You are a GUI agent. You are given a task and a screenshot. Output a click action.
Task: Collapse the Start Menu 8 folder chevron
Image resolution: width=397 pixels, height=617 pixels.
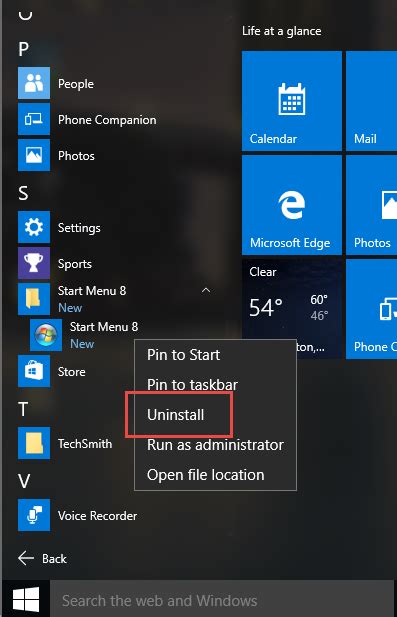tap(206, 290)
